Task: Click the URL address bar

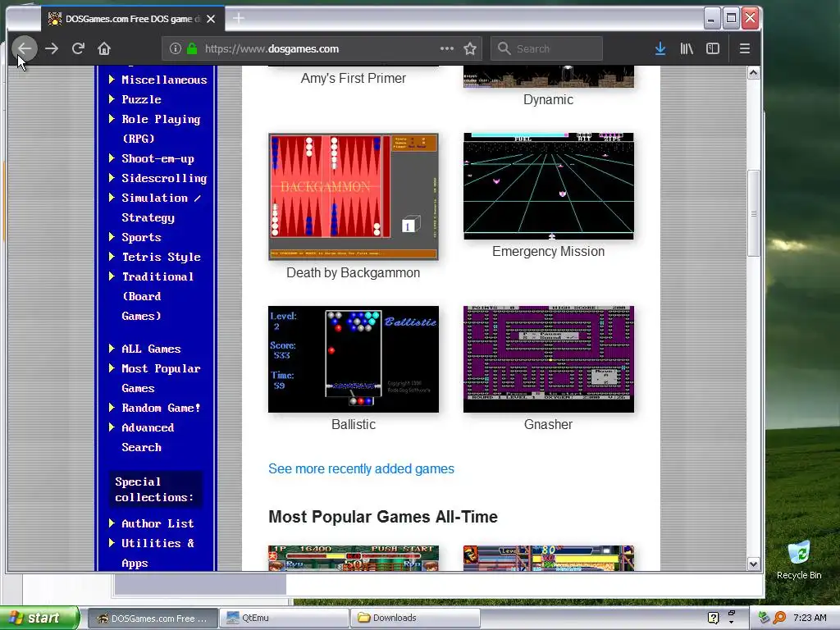Action: pos(322,48)
